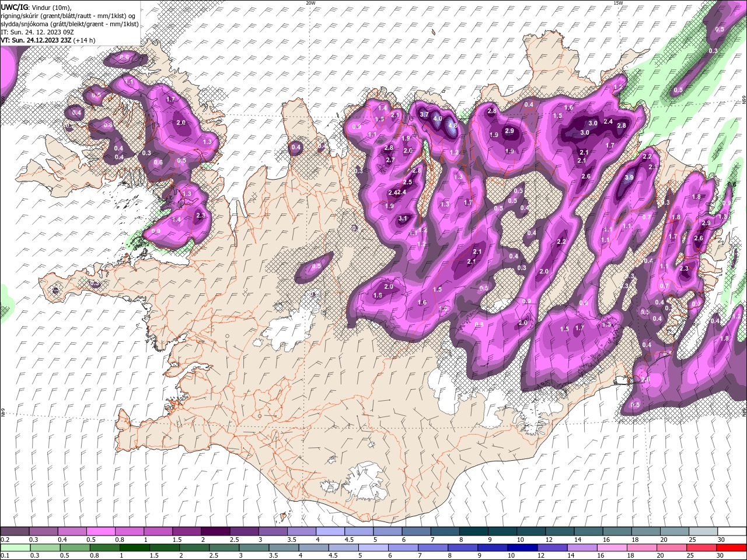Select the valid time 'VT: Sun. 24.12.2023 23Z (+14 h)'
747x560 pixels.
pos(48,40)
